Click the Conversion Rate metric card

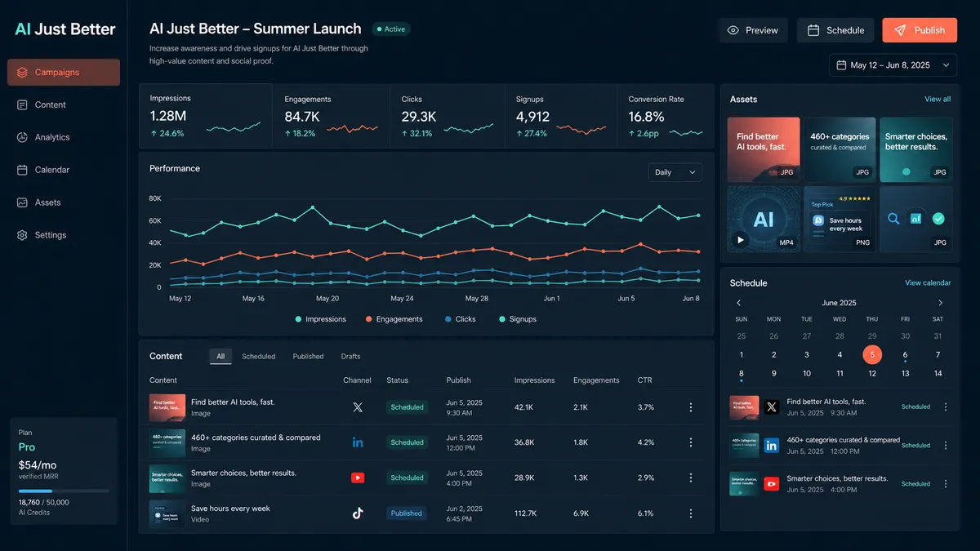[666, 116]
